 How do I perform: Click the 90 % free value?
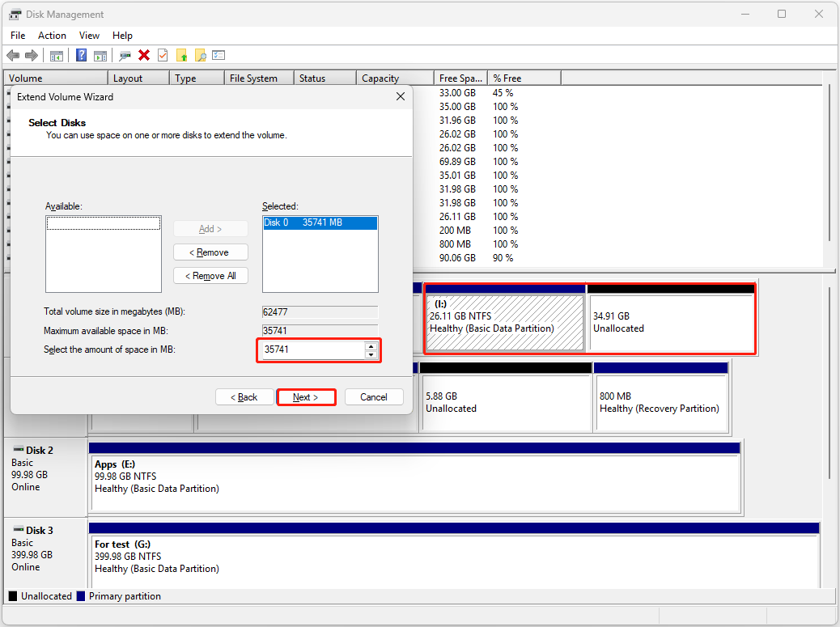tap(503, 258)
